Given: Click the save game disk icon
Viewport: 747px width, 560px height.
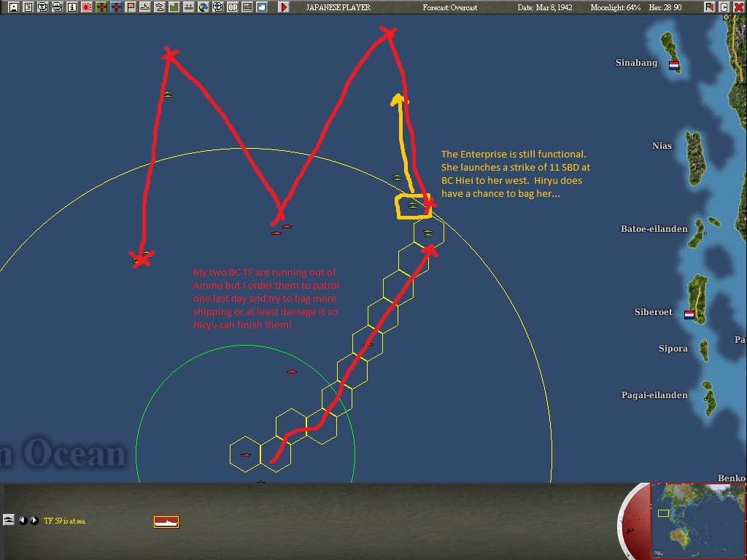Looking at the screenshot, I should (14, 7).
